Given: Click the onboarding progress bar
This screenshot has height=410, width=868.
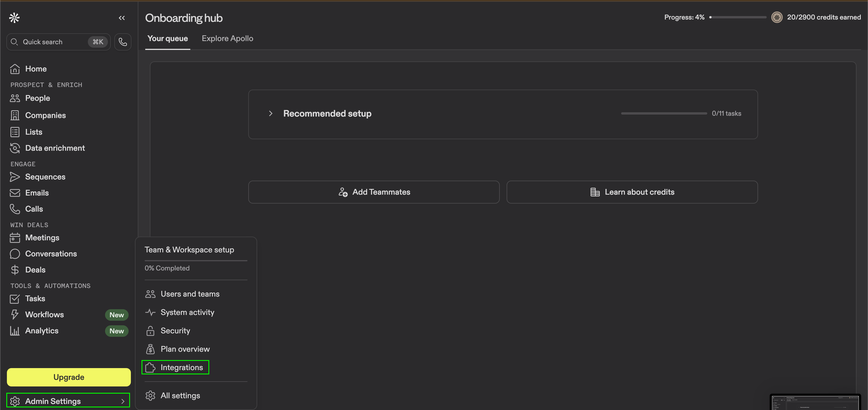Looking at the screenshot, I should (x=738, y=17).
